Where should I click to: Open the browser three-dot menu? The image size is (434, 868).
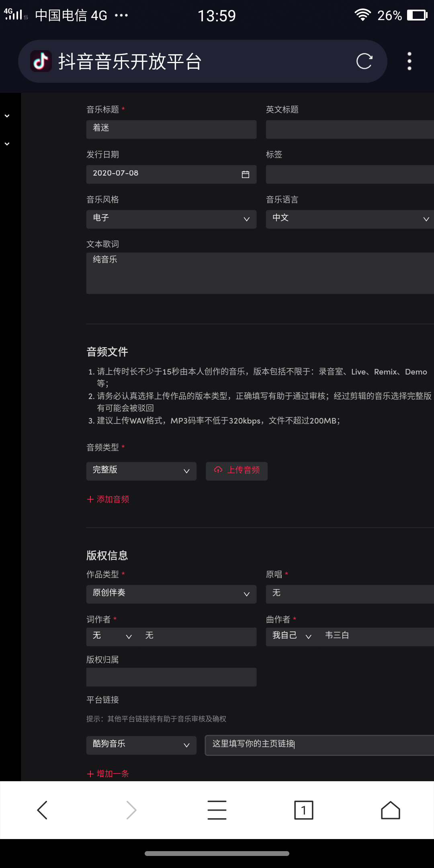[409, 61]
